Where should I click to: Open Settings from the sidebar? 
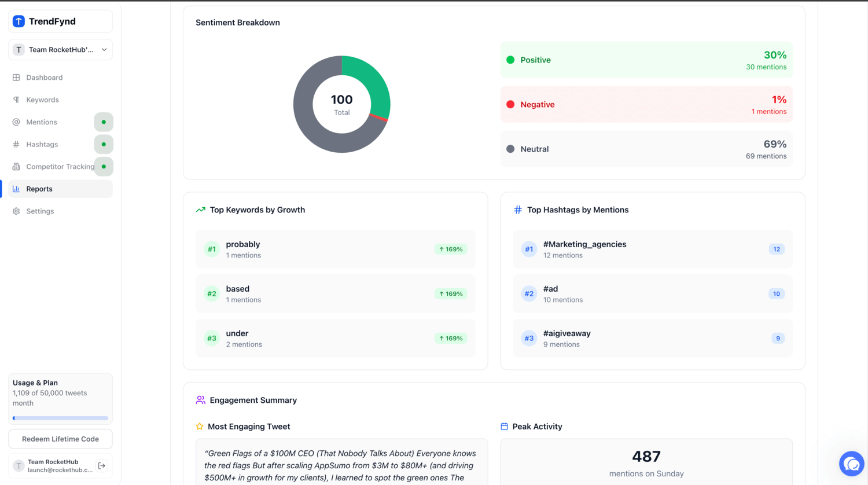[61, 211]
